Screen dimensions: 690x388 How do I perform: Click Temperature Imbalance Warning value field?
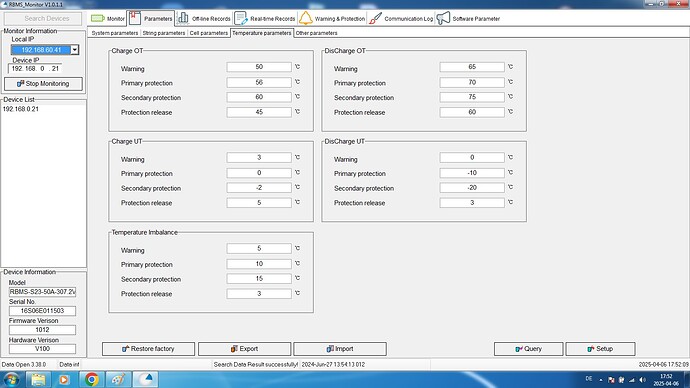click(x=259, y=249)
